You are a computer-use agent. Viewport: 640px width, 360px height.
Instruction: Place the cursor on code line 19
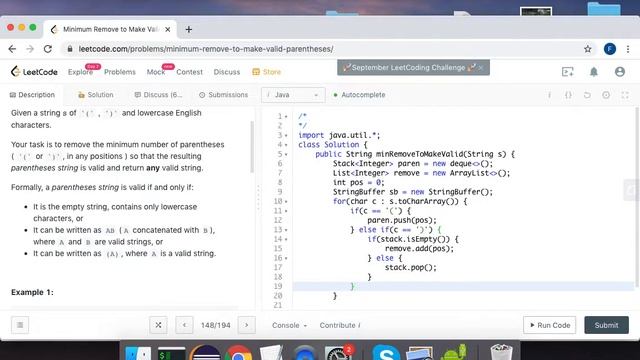click(463, 286)
